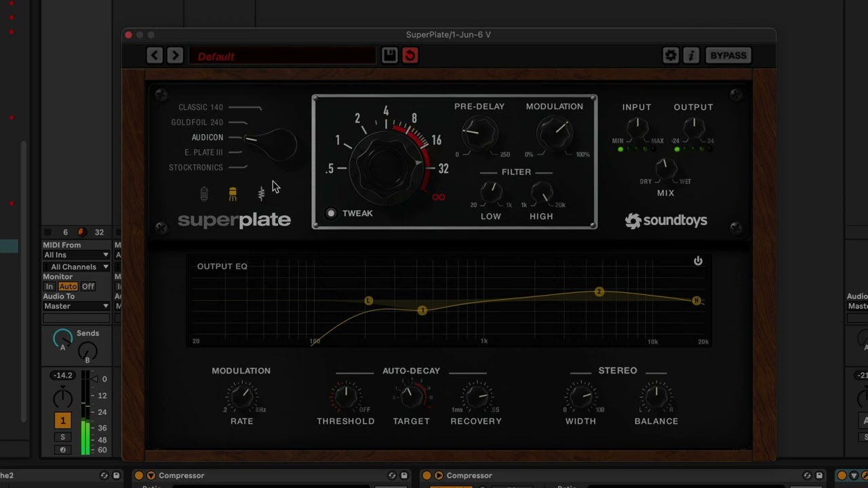The image size is (868, 488).
Task: Select the Classic 140 plate model
Action: (201, 107)
